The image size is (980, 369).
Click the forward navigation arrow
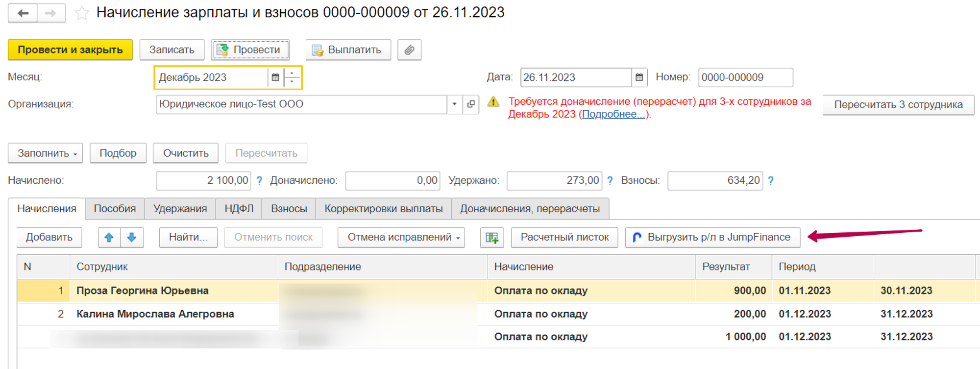(50, 13)
